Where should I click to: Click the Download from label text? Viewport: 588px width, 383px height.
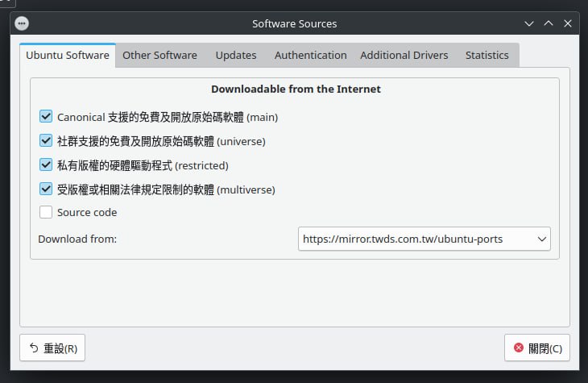pyautogui.click(x=77, y=239)
